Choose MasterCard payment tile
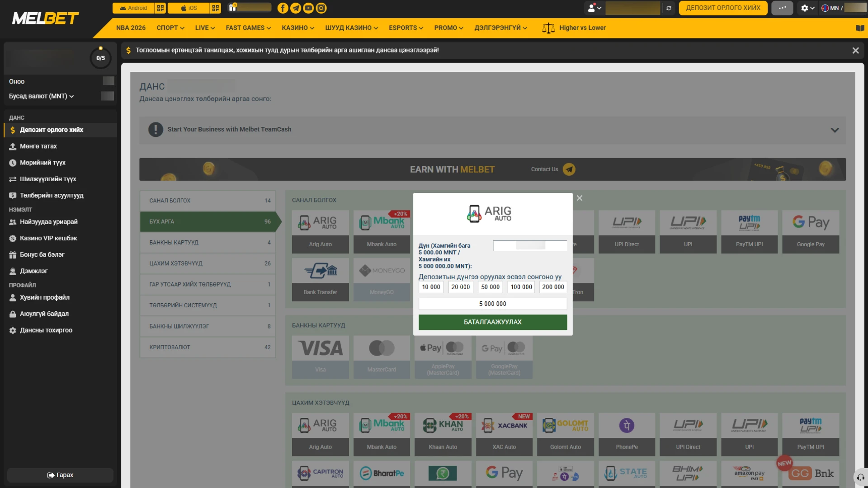The width and height of the screenshot is (868, 488). [382, 357]
